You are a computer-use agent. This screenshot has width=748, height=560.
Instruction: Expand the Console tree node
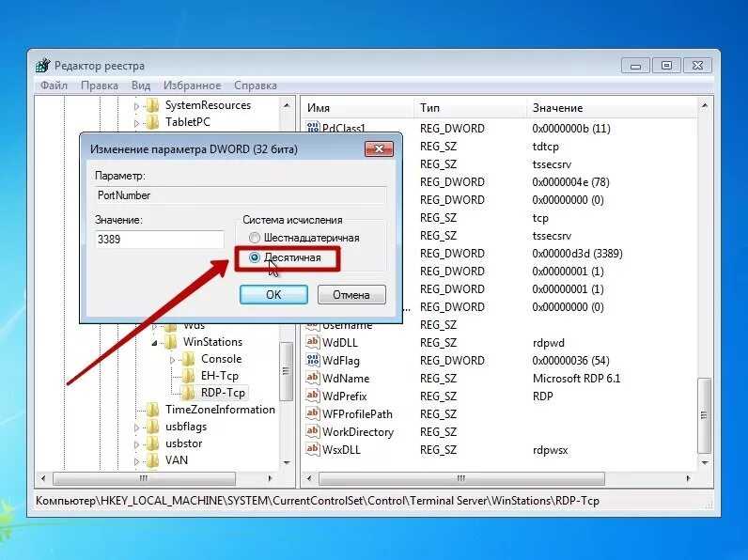pos(172,360)
